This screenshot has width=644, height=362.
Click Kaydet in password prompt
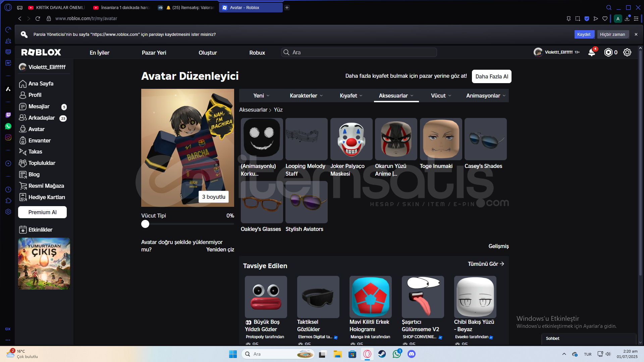point(584,34)
